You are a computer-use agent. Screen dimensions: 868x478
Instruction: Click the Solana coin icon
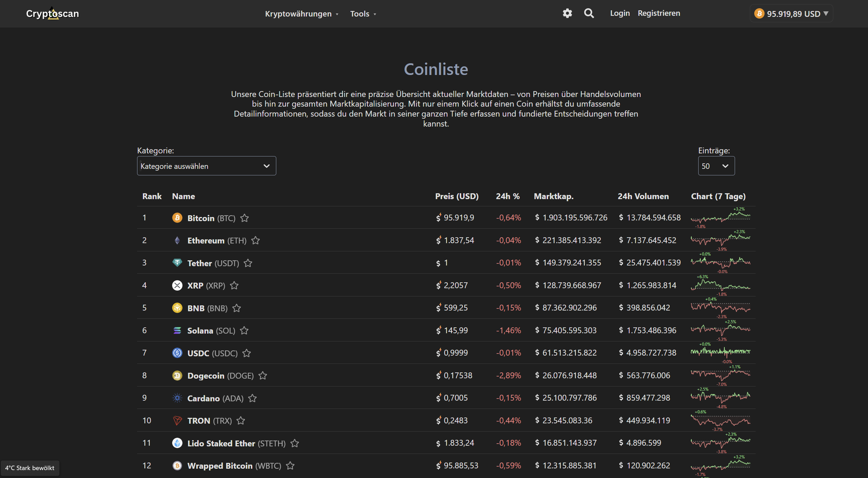pyautogui.click(x=177, y=330)
